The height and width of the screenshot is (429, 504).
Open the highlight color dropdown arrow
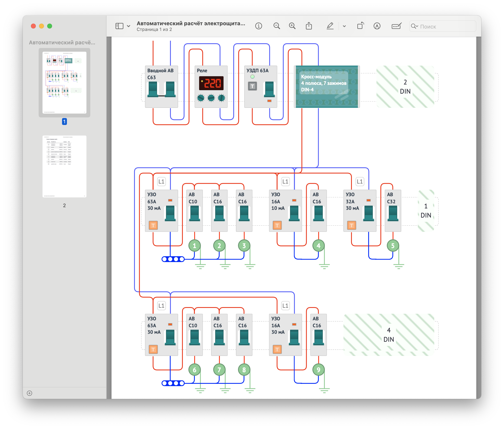tap(344, 26)
